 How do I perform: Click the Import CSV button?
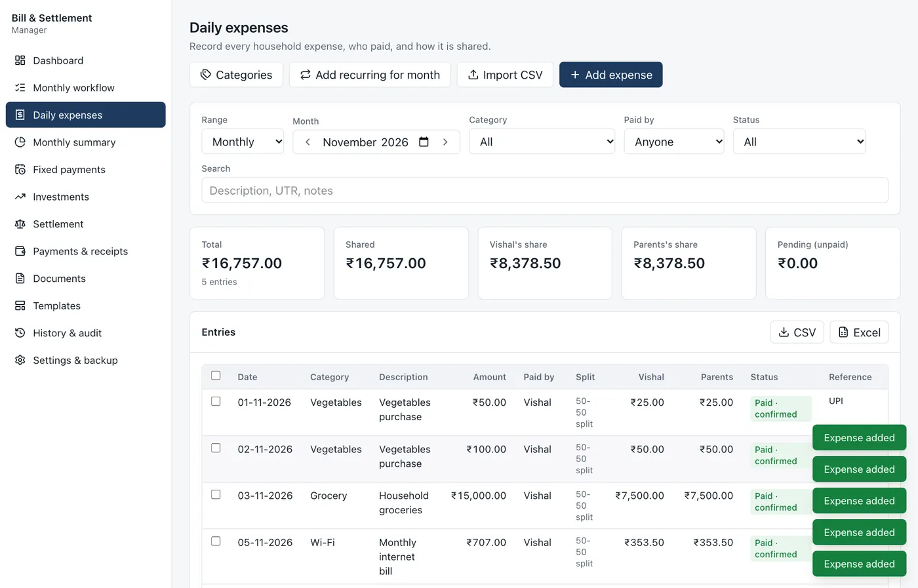point(505,75)
